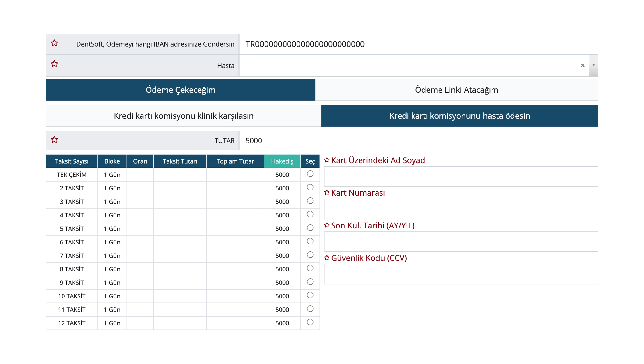Pick the 12 TAKSİT radio option
Image resolution: width=644 pixels, height=364 pixels.
[310, 322]
